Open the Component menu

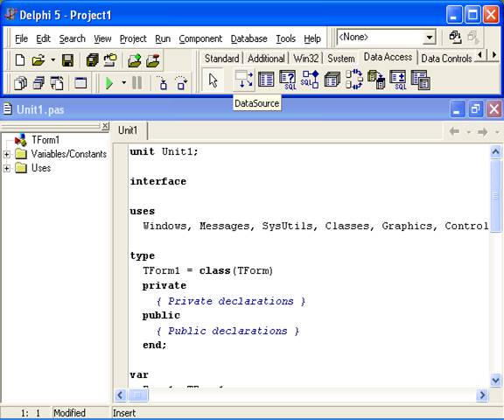[x=200, y=38]
